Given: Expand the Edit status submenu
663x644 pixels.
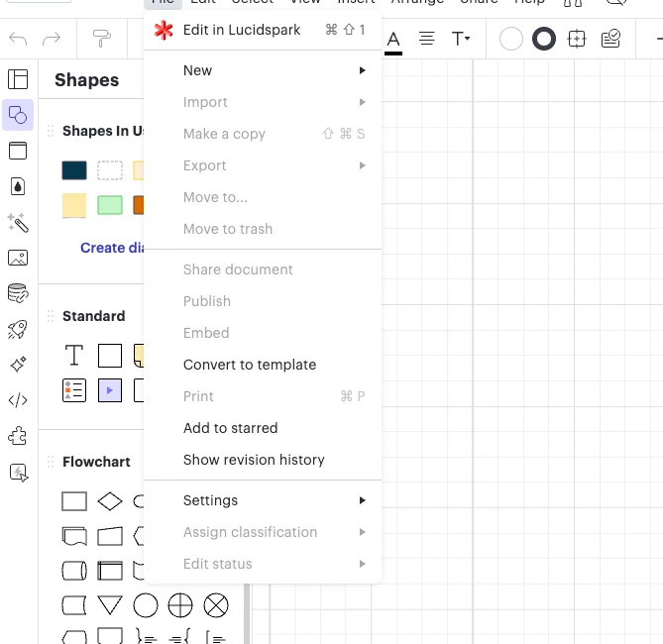Looking at the screenshot, I should tap(263, 564).
